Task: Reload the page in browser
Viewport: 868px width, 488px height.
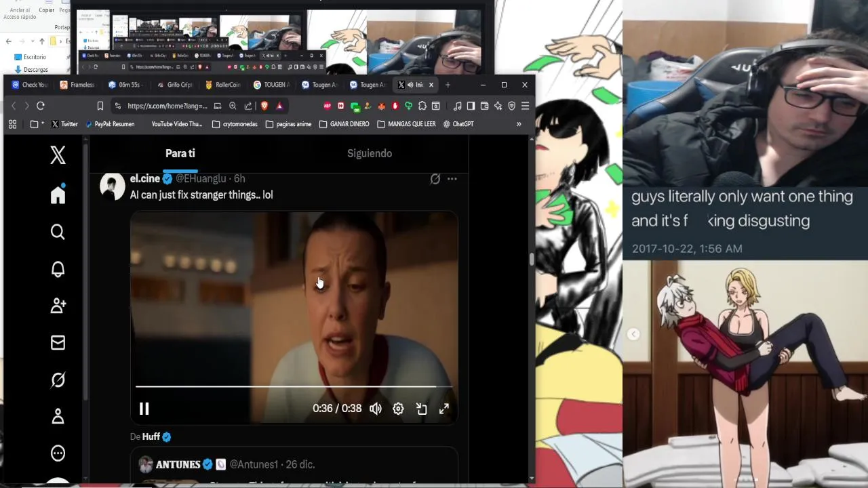Action: pos(41,106)
